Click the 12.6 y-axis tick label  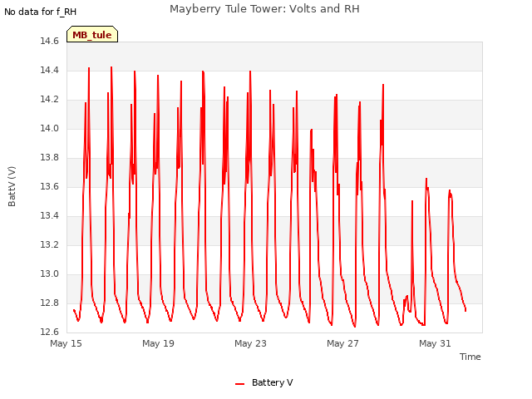(x=50, y=332)
